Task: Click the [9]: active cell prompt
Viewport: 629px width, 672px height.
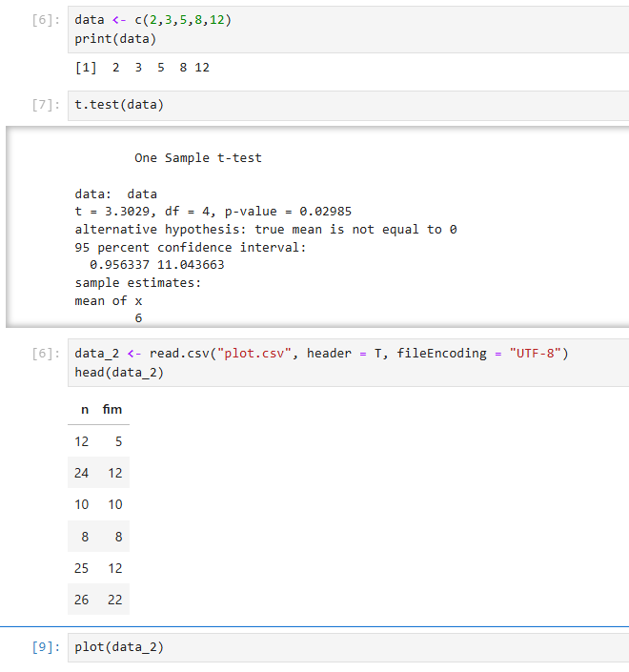Action: coord(46,647)
